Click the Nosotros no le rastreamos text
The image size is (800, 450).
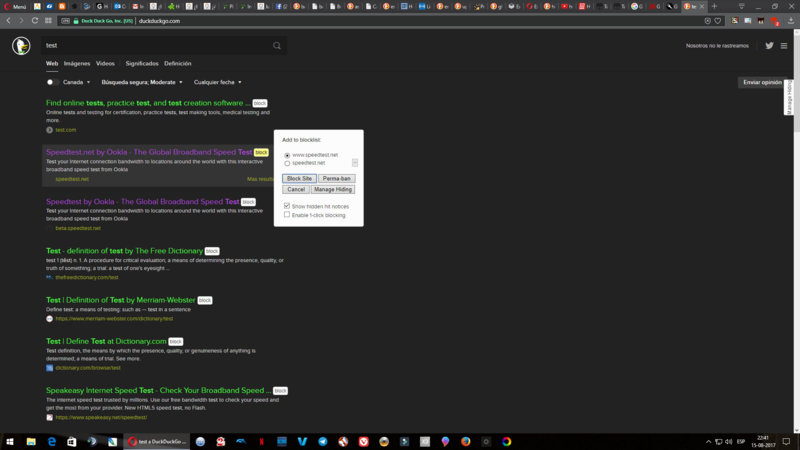[x=717, y=45]
